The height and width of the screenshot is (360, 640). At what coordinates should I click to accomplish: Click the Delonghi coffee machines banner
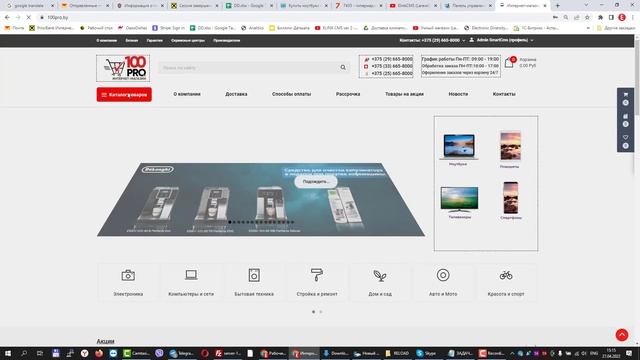261,200
